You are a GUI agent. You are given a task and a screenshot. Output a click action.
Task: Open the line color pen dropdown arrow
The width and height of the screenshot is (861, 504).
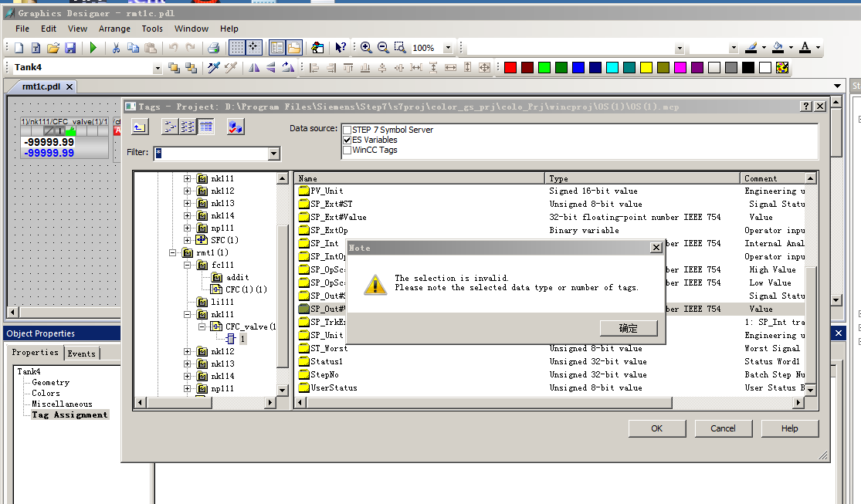tap(764, 48)
